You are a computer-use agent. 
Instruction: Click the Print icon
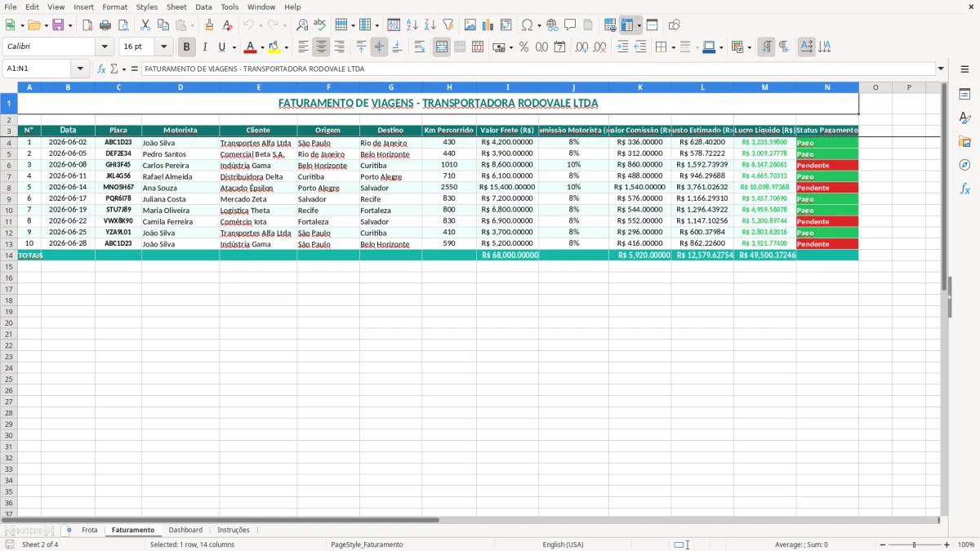105,25
